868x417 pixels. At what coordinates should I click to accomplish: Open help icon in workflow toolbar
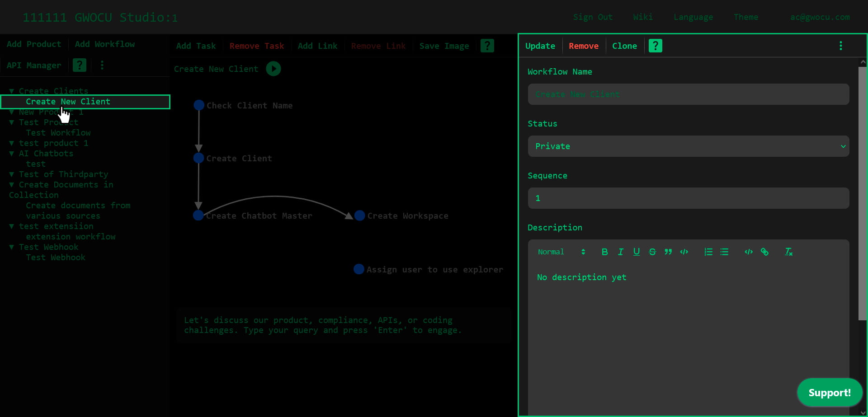(x=487, y=46)
